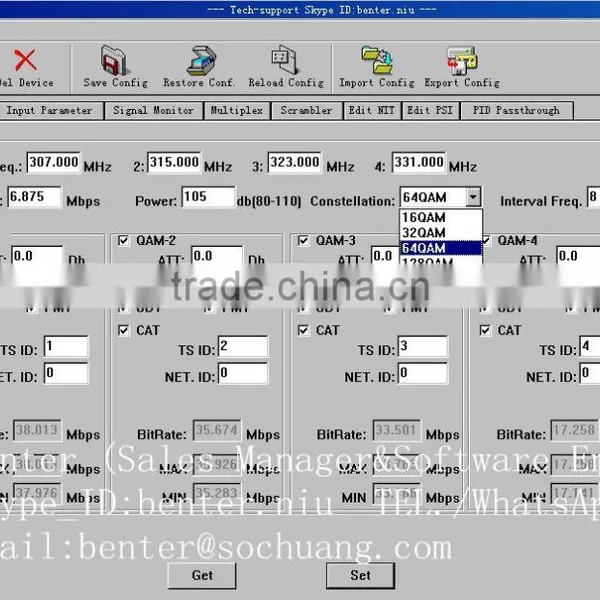Click the BitRate value 38.013

[x=38, y=430]
